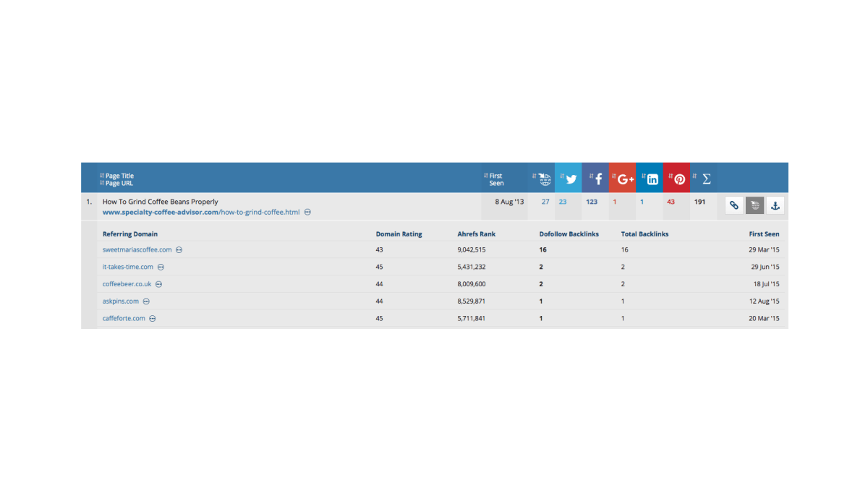Click the backlinks chain icon button
The width and height of the screenshot is (868, 488).
pos(734,205)
